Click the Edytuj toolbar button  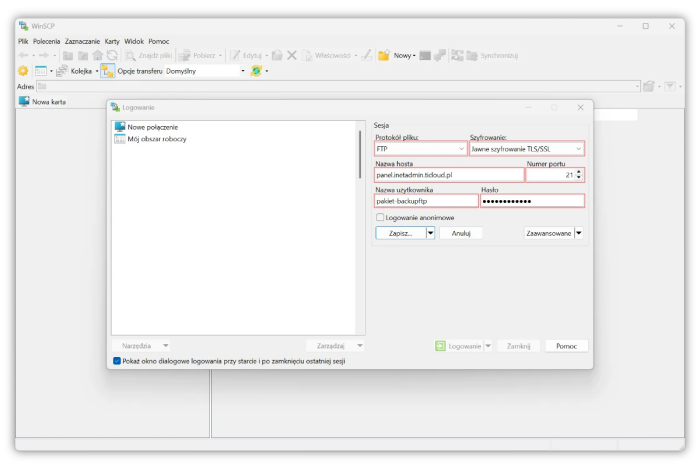point(246,55)
